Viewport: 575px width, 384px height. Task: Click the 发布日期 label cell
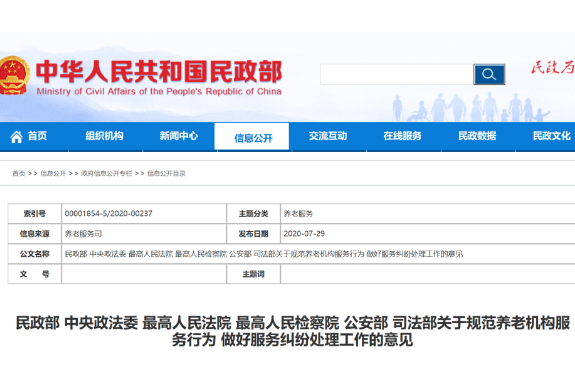point(253,234)
